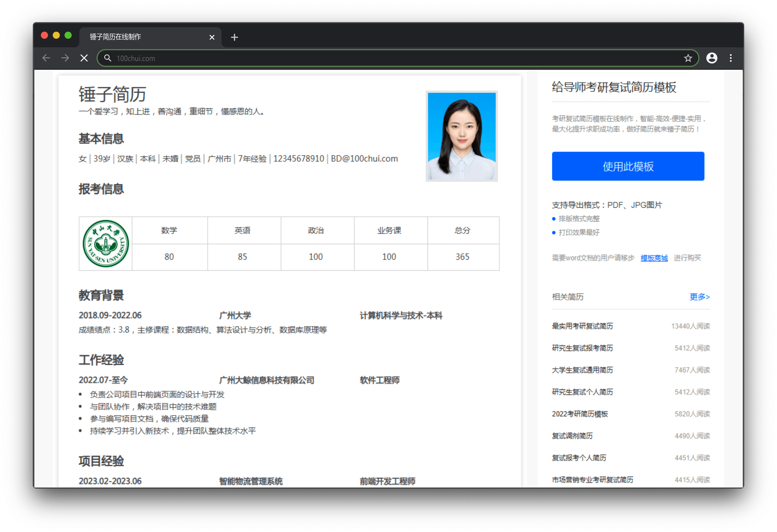
Task: Click the email BD@100chui.com
Action: pos(364,158)
